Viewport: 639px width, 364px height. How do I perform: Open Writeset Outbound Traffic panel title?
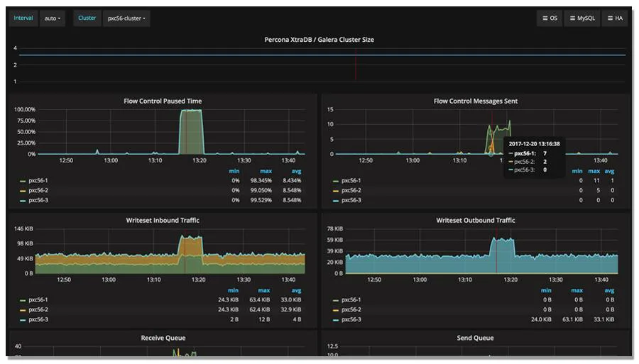[476, 220]
